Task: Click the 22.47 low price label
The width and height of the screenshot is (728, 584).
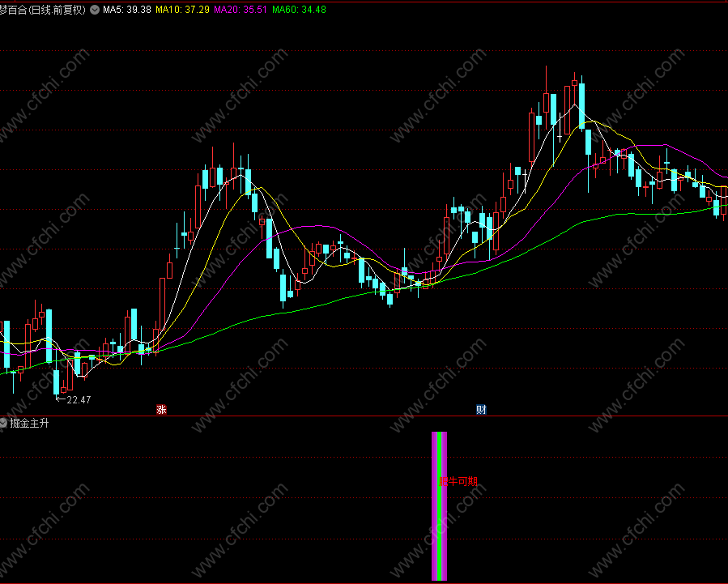Action: (79, 399)
